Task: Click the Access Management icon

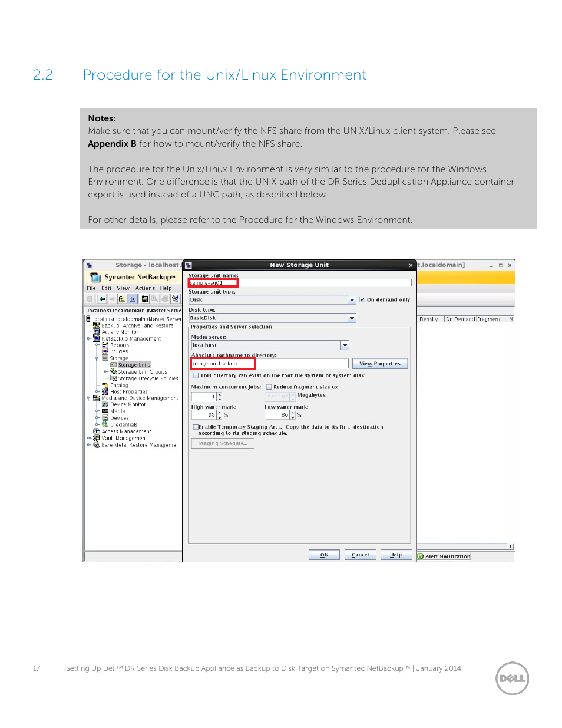Action: [x=97, y=431]
